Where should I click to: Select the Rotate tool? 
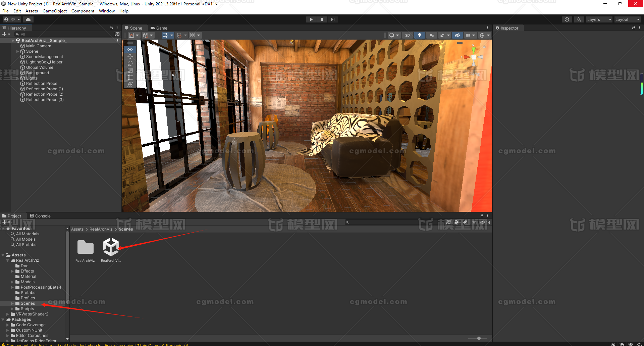tap(130, 63)
